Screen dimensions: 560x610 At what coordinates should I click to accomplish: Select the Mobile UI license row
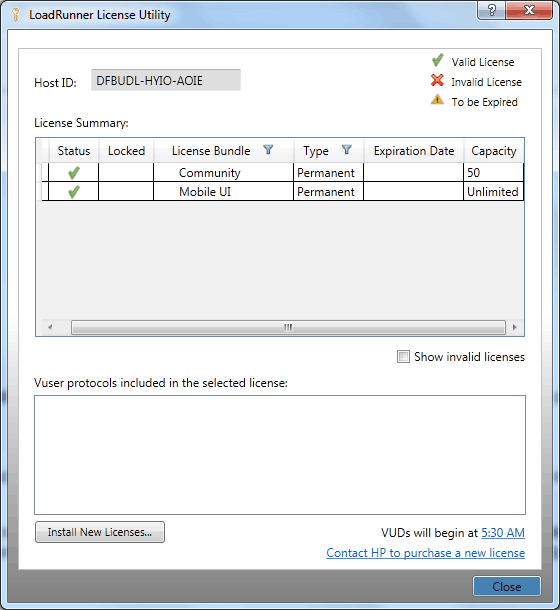(x=283, y=191)
